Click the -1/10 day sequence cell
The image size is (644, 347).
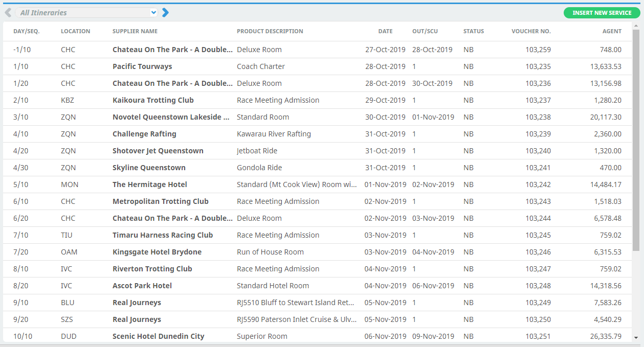click(22, 50)
